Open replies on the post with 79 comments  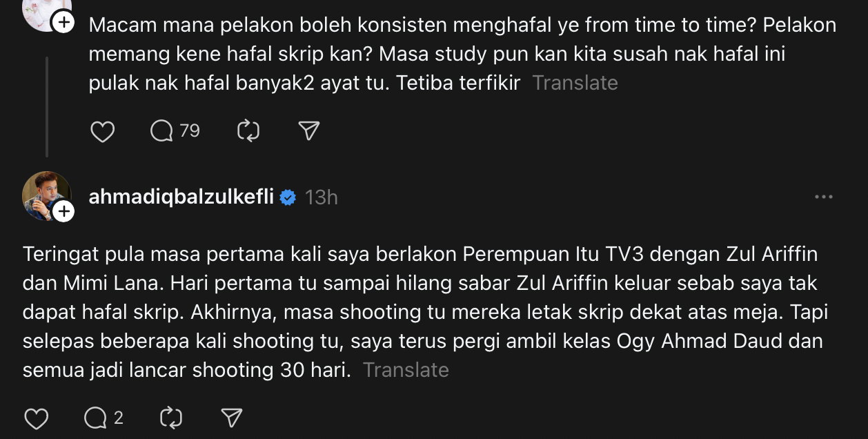coord(164,131)
